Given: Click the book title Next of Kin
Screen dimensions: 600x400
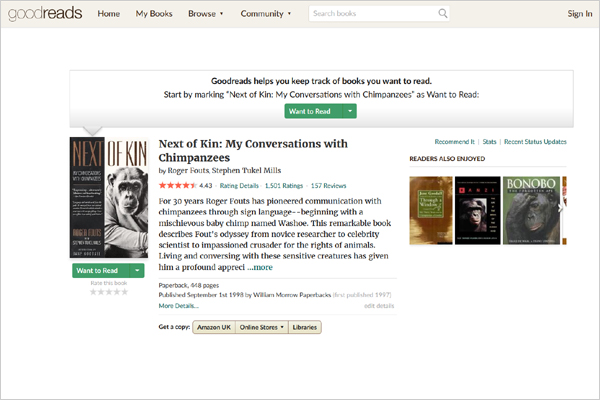Looking at the screenshot, I should pyautogui.click(x=253, y=150).
